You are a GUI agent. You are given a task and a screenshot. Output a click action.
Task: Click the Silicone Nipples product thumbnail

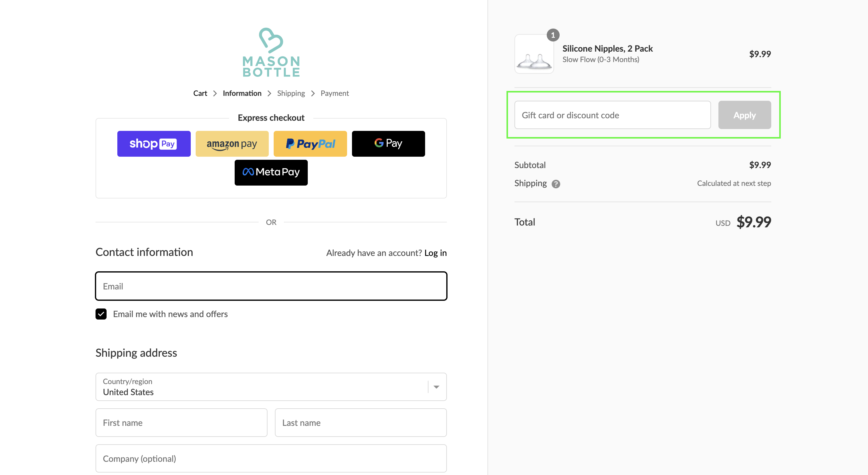[534, 54]
